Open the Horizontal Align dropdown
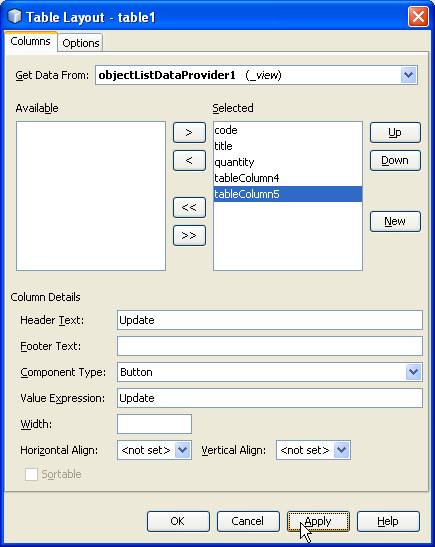 coord(182,450)
